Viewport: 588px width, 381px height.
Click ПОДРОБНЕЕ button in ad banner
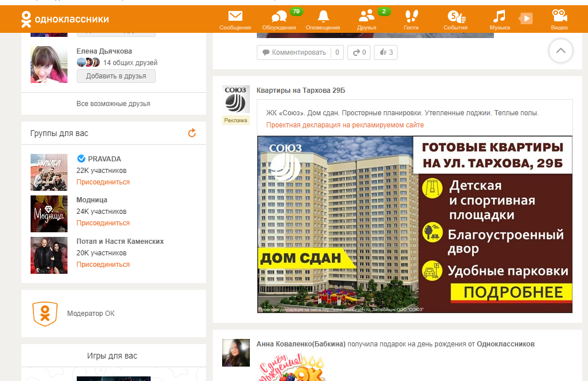(511, 293)
